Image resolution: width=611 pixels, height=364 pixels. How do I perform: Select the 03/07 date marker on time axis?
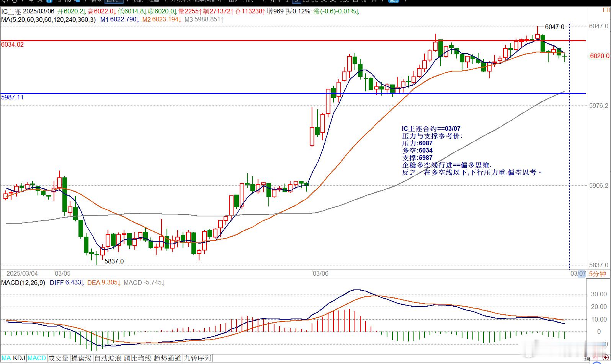tap(578, 273)
